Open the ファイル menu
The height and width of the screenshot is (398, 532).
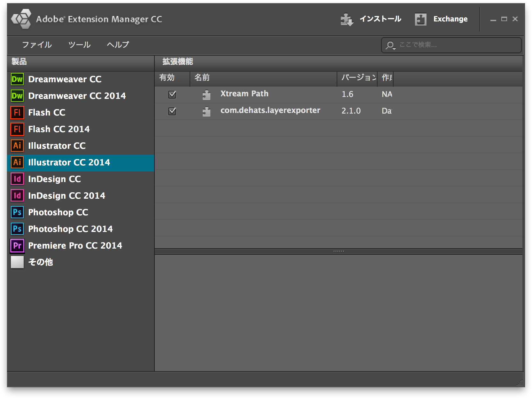[x=37, y=45]
